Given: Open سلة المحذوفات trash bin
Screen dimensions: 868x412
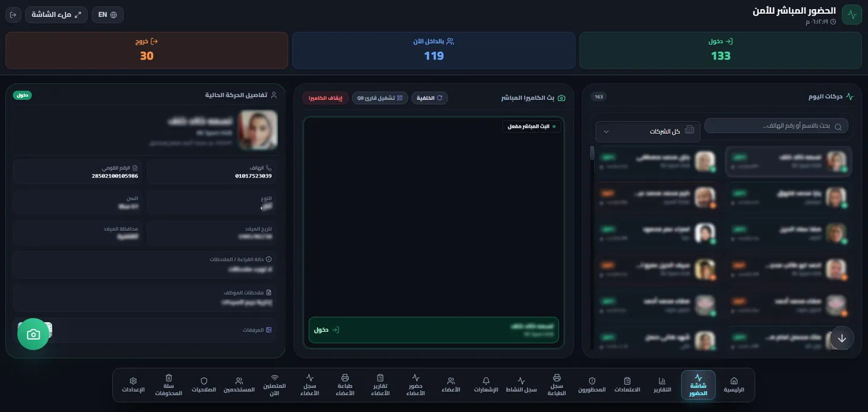Looking at the screenshot, I should click(x=169, y=385).
